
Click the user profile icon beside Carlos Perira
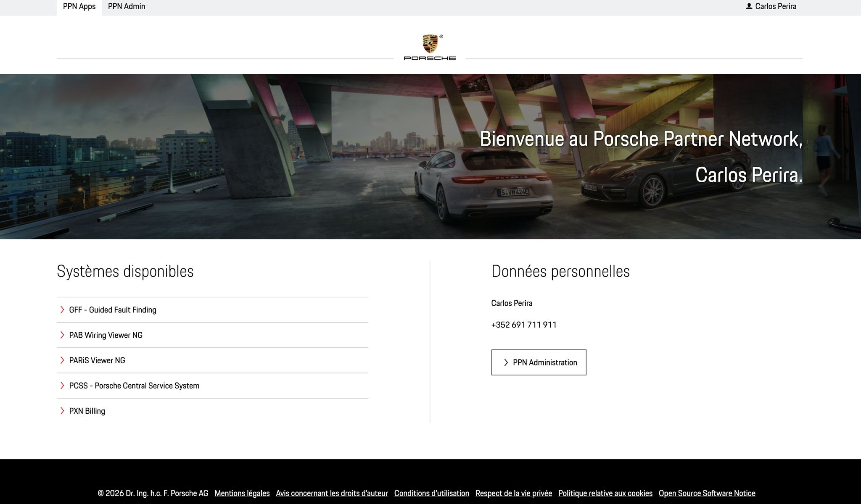(x=749, y=6)
